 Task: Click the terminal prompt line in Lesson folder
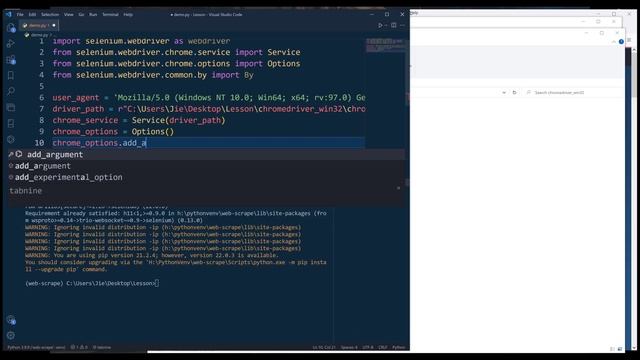[x=92, y=283]
